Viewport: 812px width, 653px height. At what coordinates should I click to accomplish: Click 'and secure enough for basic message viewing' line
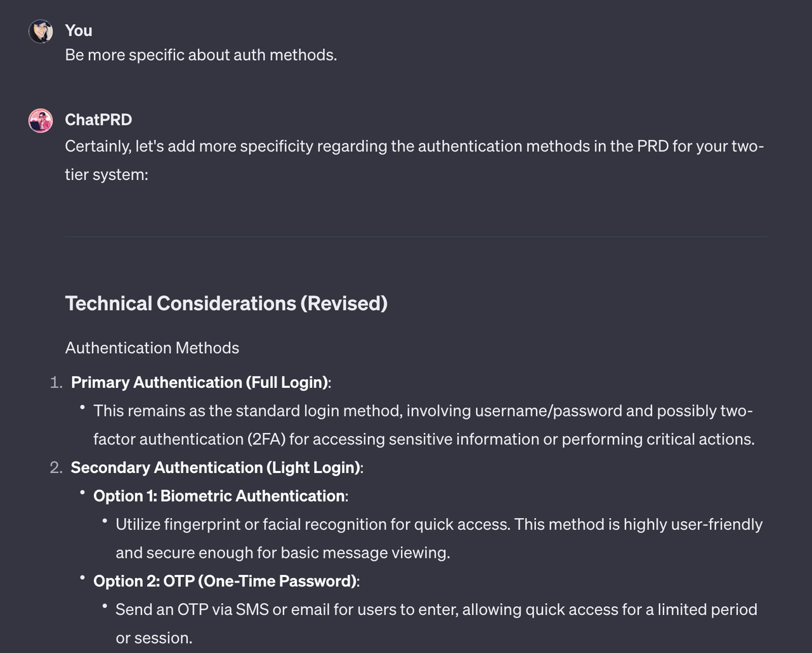click(x=283, y=553)
